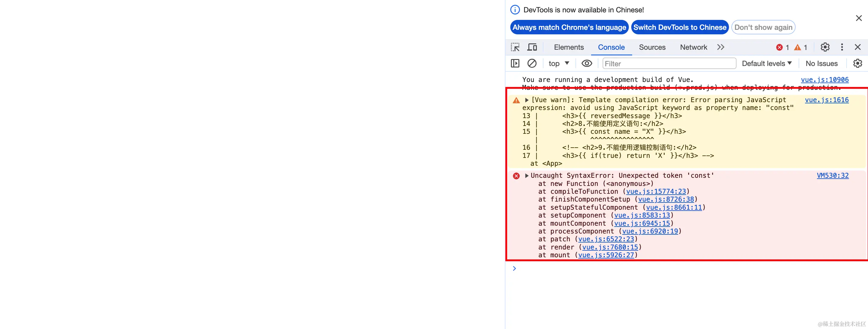Open DevTools settings gear icon
The width and height of the screenshot is (868, 329).
click(x=825, y=47)
